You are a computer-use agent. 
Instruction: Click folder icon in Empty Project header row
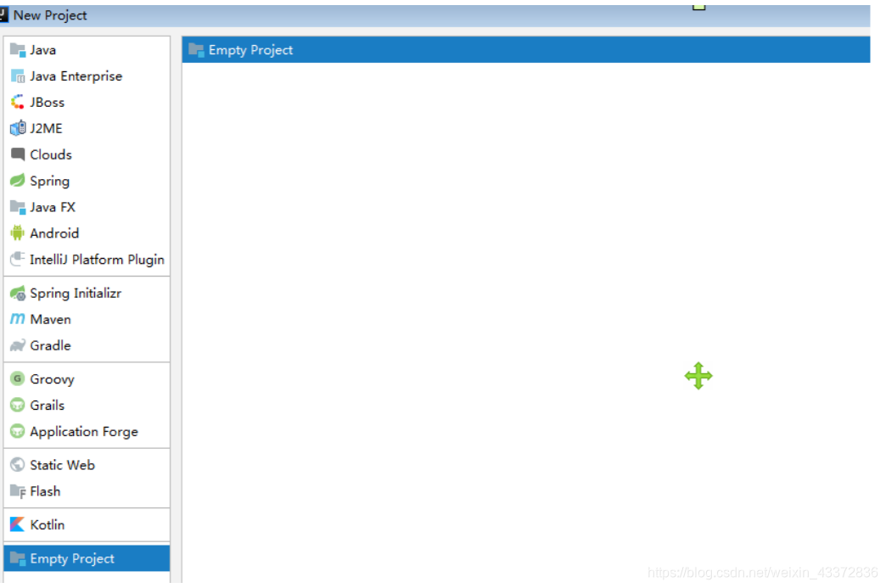[196, 50]
